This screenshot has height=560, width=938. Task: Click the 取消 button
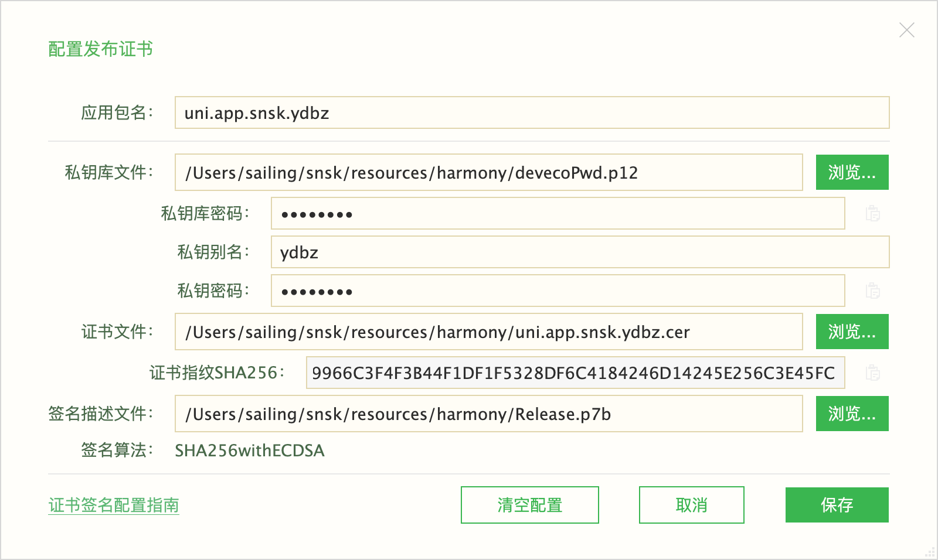pyautogui.click(x=691, y=505)
